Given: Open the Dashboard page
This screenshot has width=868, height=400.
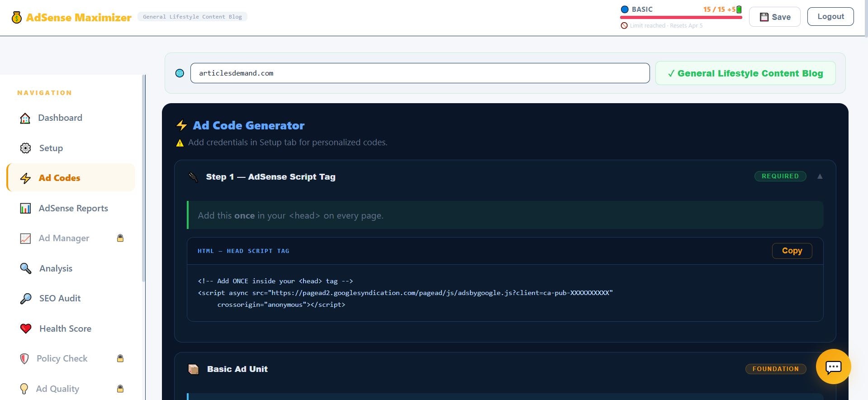Looking at the screenshot, I should tap(71, 118).
